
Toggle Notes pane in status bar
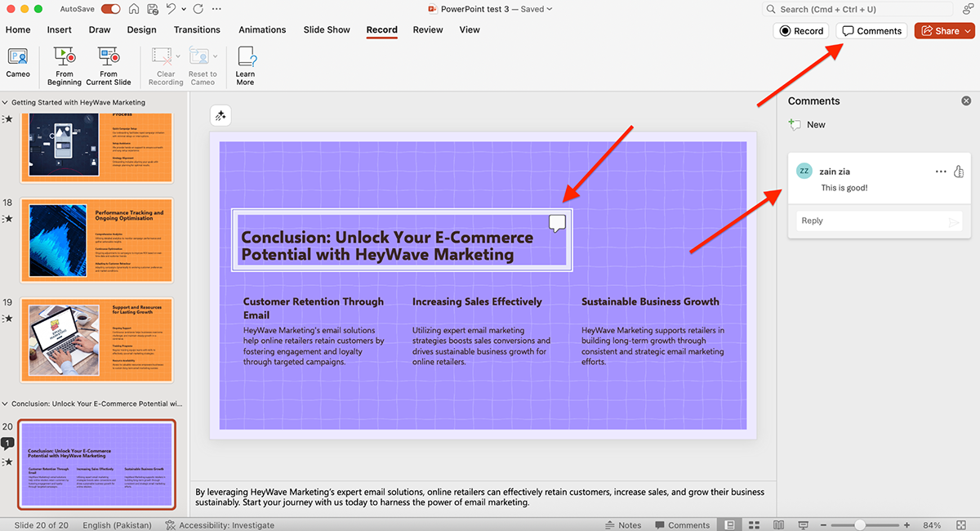click(x=622, y=524)
